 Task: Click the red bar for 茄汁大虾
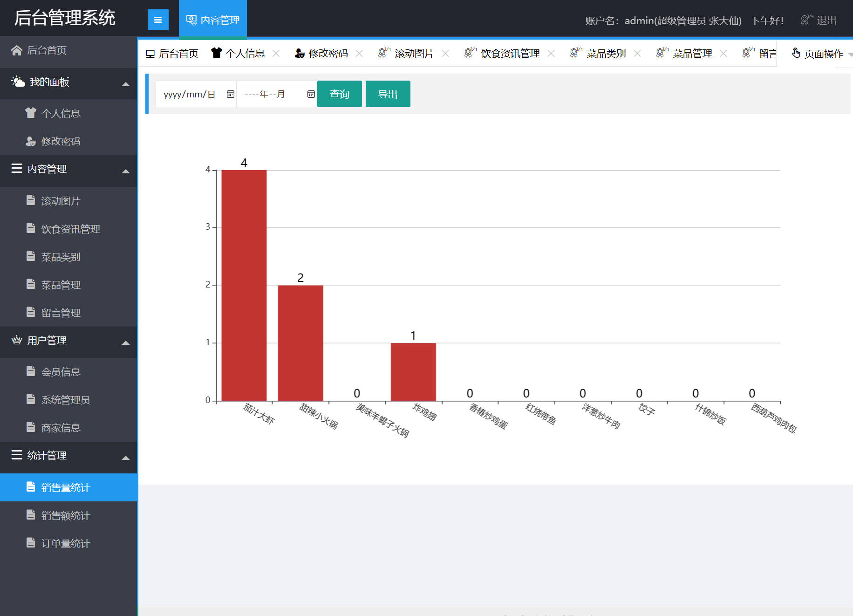[244, 285]
